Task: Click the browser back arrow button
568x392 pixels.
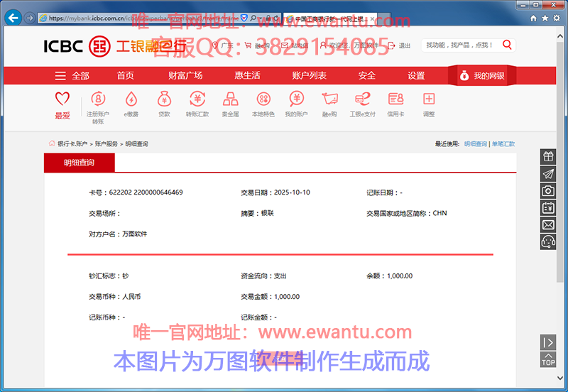Action: tap(13, 18)
